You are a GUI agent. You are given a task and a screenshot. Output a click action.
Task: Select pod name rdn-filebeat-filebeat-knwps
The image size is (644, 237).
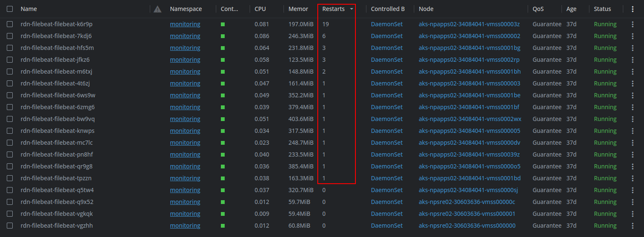58,131
